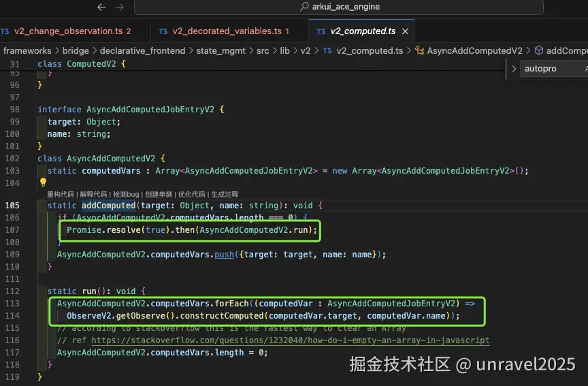Open the v2 folder breadcrumb
This screenshot has height=386, width=588.
pyautogui.click(x=306, y=50)
